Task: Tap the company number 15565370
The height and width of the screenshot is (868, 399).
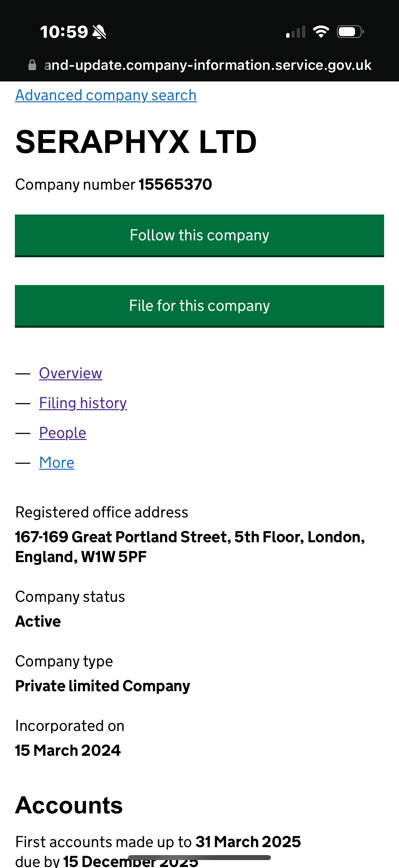Action: [175, 184]
